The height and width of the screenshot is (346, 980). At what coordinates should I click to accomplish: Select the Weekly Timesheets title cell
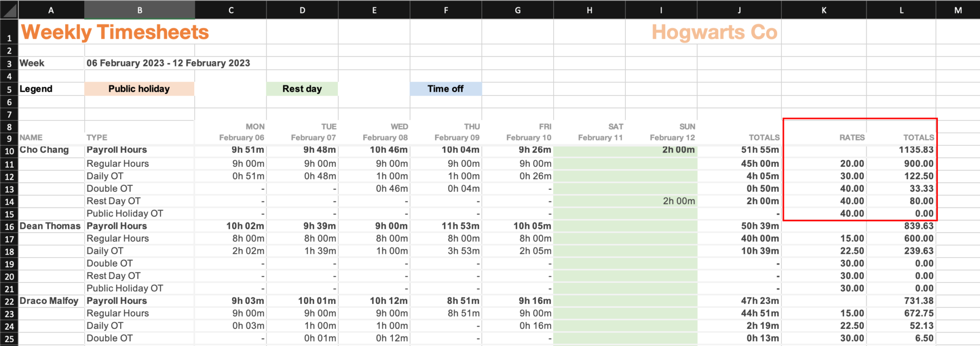[x=115, y=32]
